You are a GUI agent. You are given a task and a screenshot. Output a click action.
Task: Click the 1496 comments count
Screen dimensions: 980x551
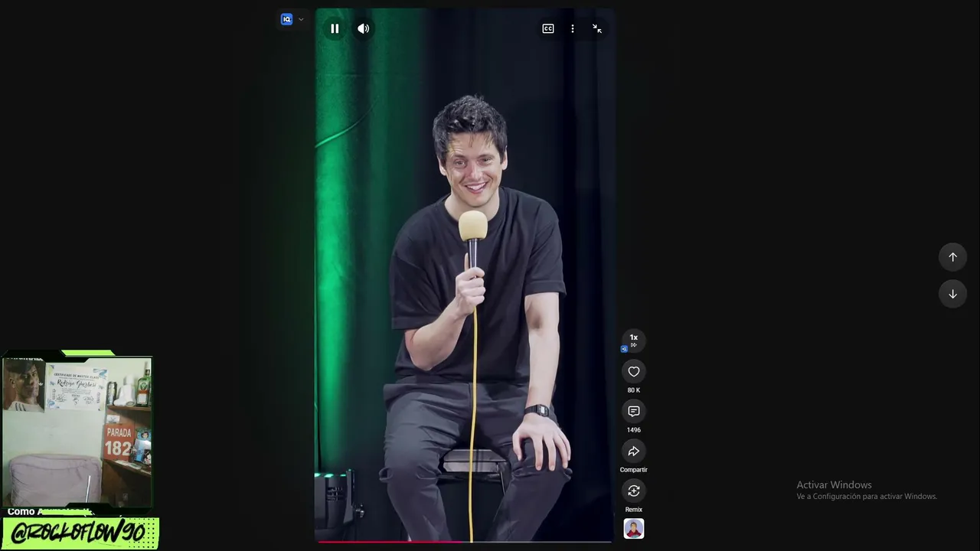coord(634,430)
